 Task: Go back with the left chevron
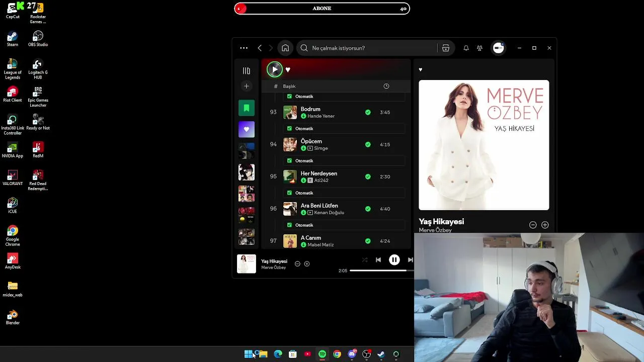point(260,48)
